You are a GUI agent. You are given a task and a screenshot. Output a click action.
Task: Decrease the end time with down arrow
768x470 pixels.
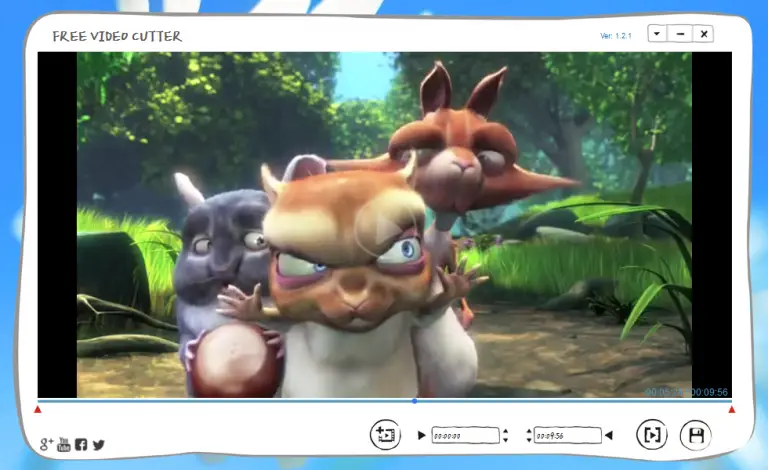529,440
